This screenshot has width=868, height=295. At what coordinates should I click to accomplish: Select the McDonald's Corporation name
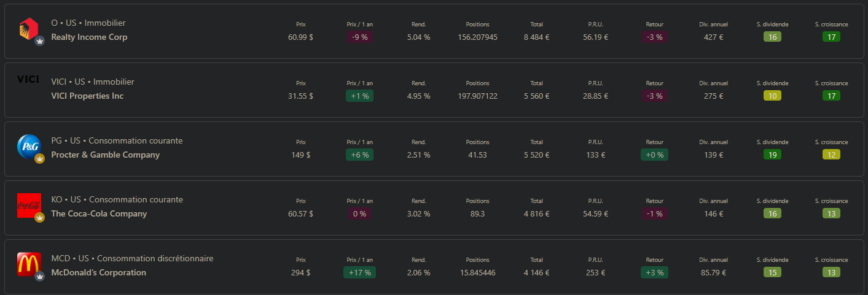pos(98,273)
